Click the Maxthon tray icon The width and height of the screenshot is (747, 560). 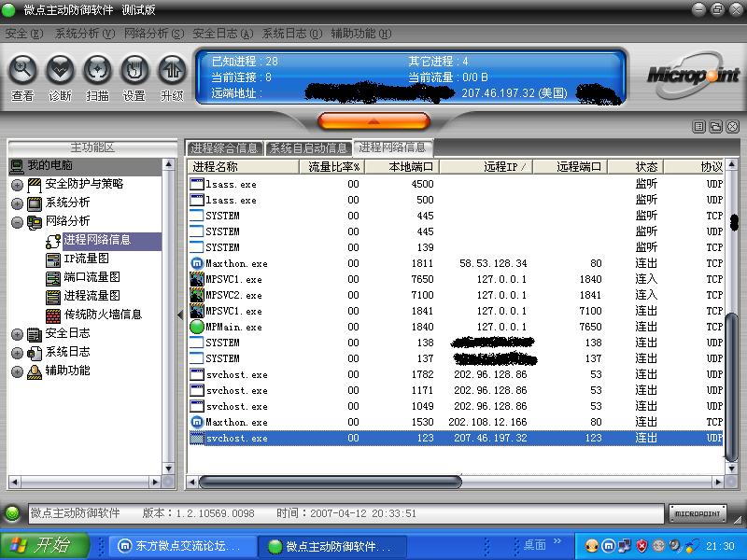tap(609, 545)
